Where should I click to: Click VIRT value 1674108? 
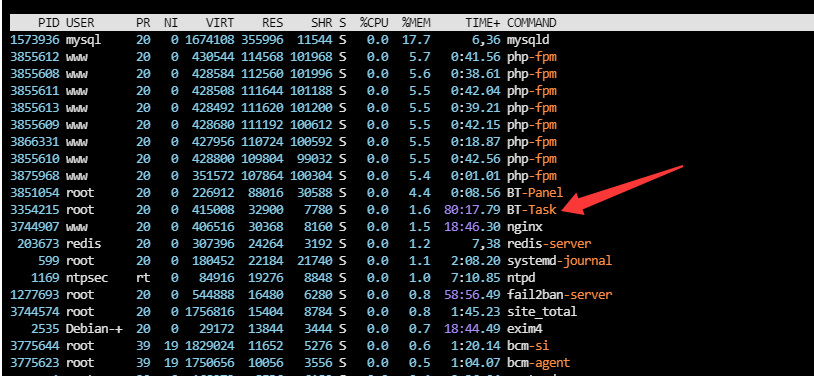pos(209,40)
